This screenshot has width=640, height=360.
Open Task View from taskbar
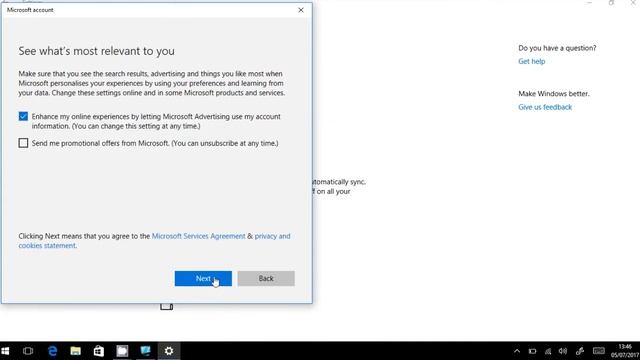point(28,351)
